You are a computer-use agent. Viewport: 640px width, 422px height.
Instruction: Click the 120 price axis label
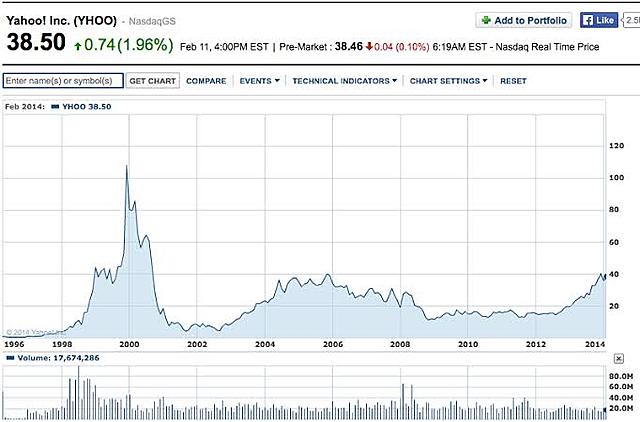tap(616, 146)
